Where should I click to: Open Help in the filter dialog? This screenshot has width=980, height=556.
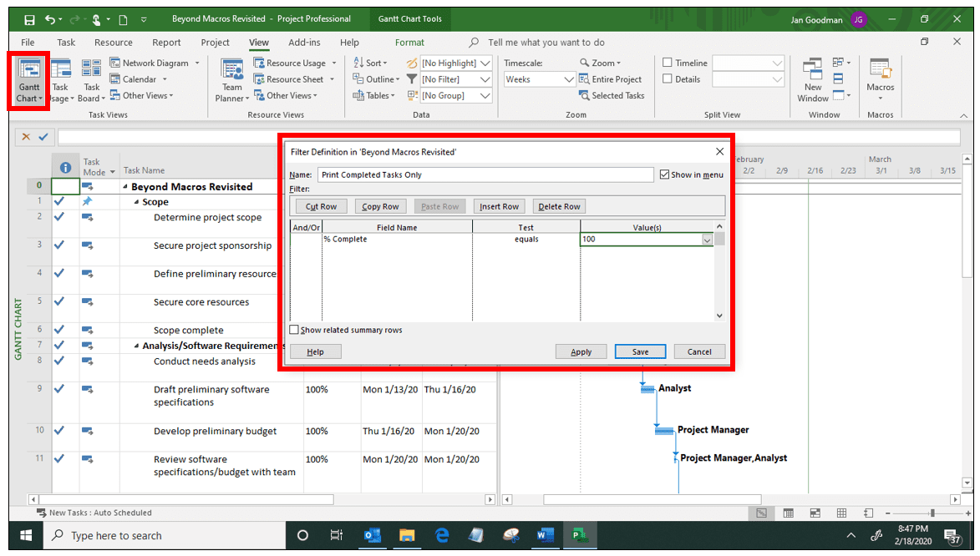coord(315,351)
